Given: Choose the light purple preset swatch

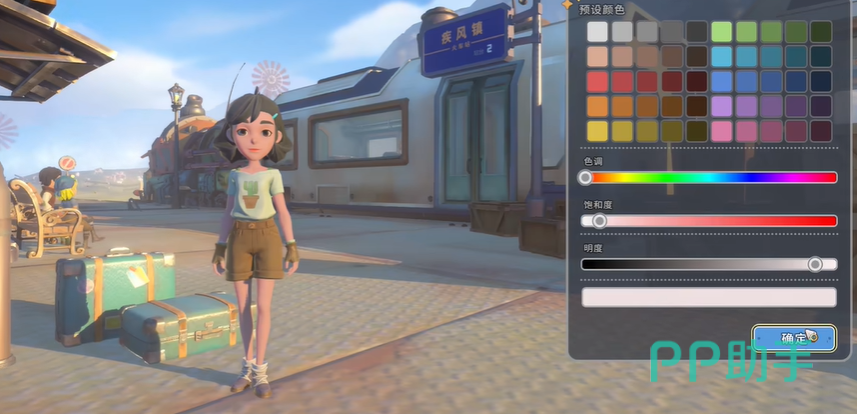Looking at the screenshot, I should pyautogui.click(x=722, y=106).
